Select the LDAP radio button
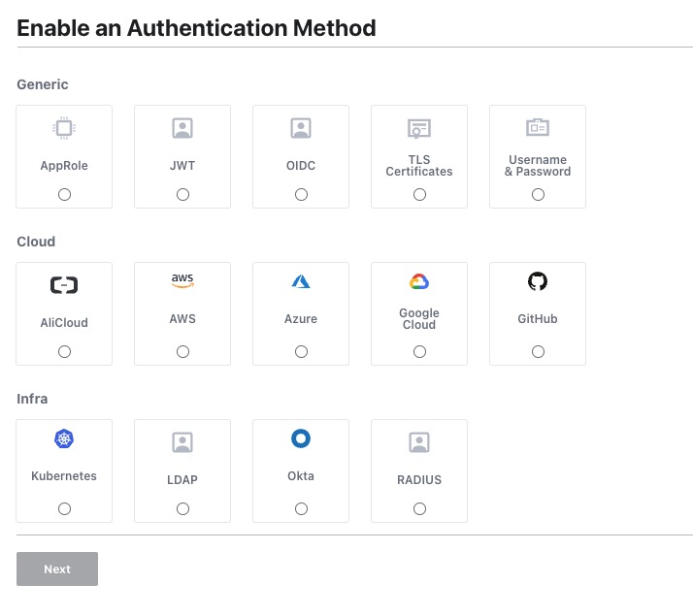This screenshot has width=693, height=616. 183,508
